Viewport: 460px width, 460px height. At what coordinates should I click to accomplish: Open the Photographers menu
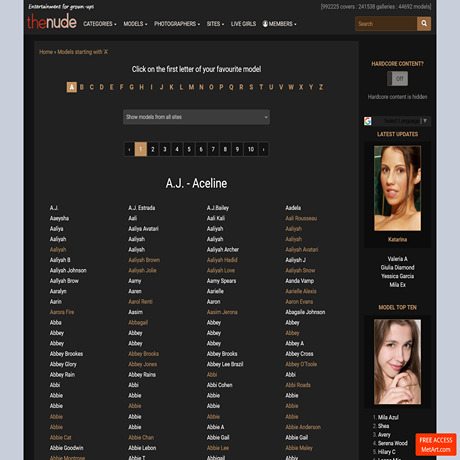click(x=177, y=24)
